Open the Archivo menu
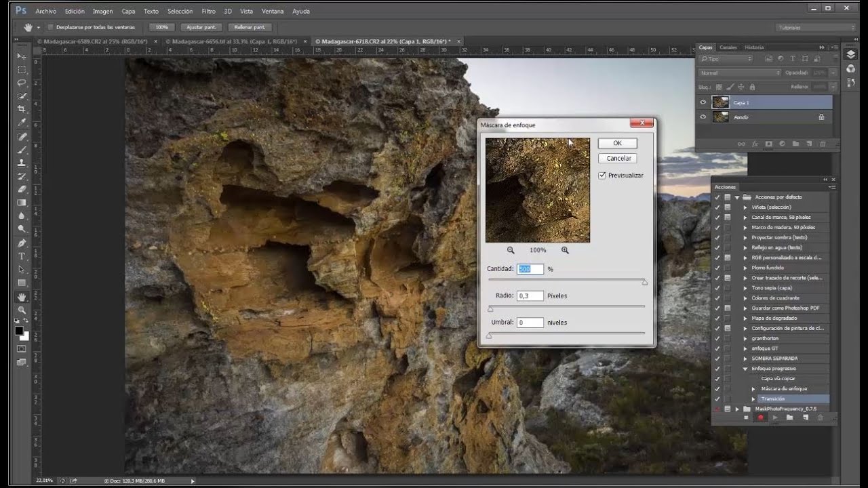 click(45, 12)
